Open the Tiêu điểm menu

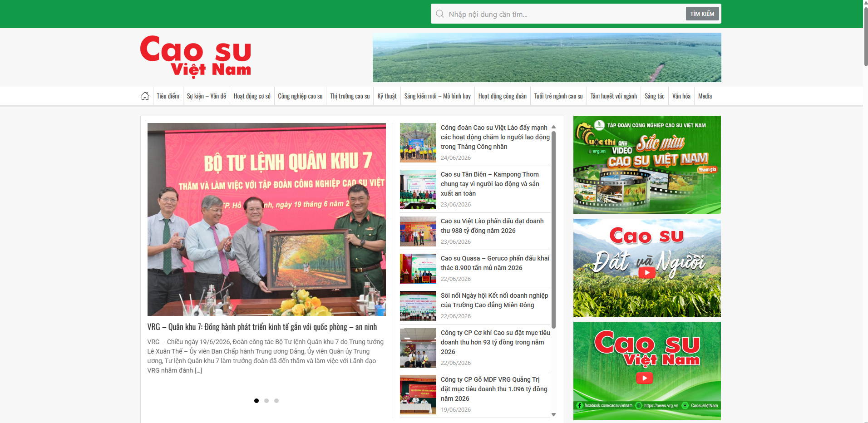tap(168, 96)
